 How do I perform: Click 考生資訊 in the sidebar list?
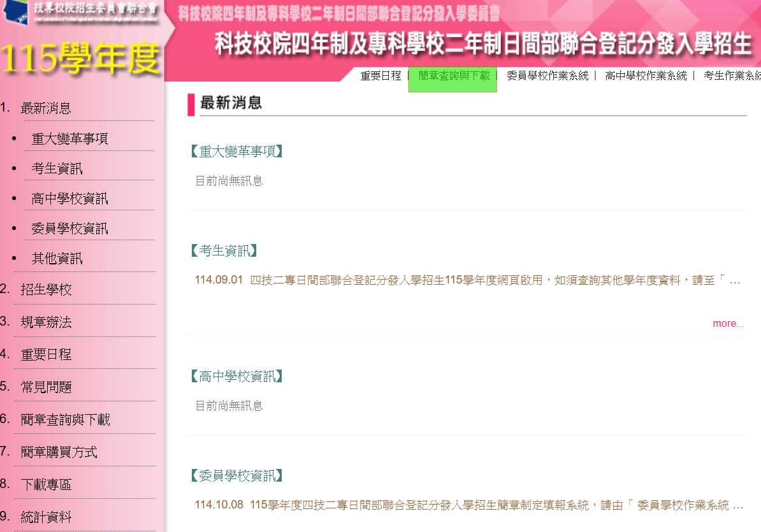(57, 169)
